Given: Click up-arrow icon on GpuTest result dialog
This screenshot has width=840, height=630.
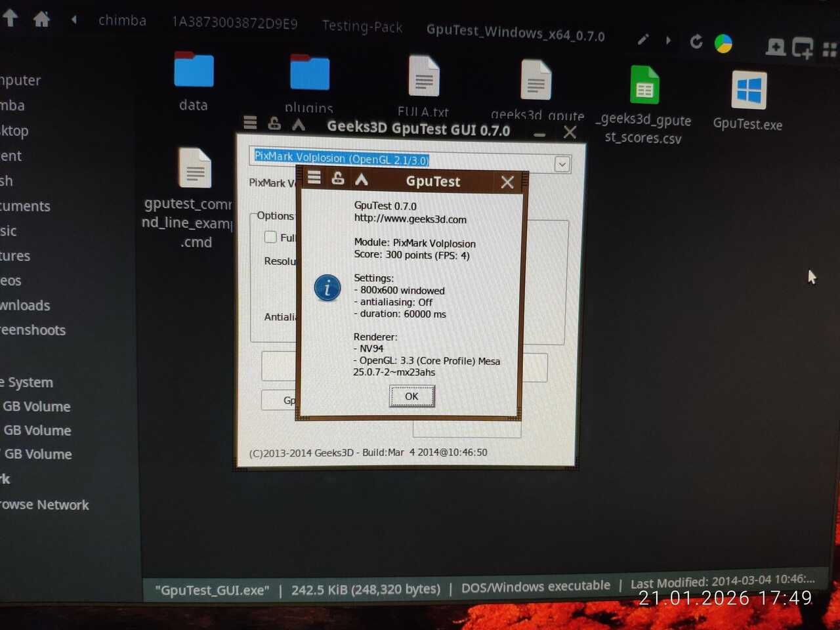Looking at the screenshot, I should [x=362, y=179].
